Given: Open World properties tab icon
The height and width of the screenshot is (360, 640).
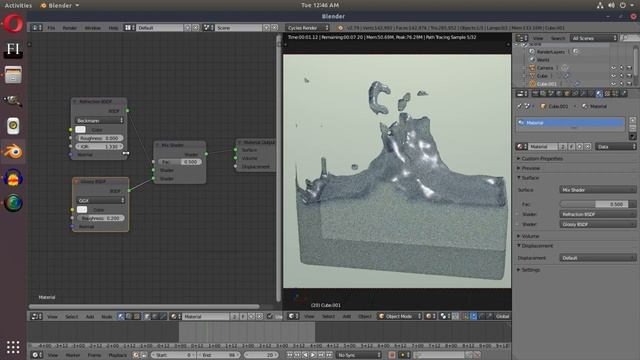Looking at the screenshot, I should (559, 94).
